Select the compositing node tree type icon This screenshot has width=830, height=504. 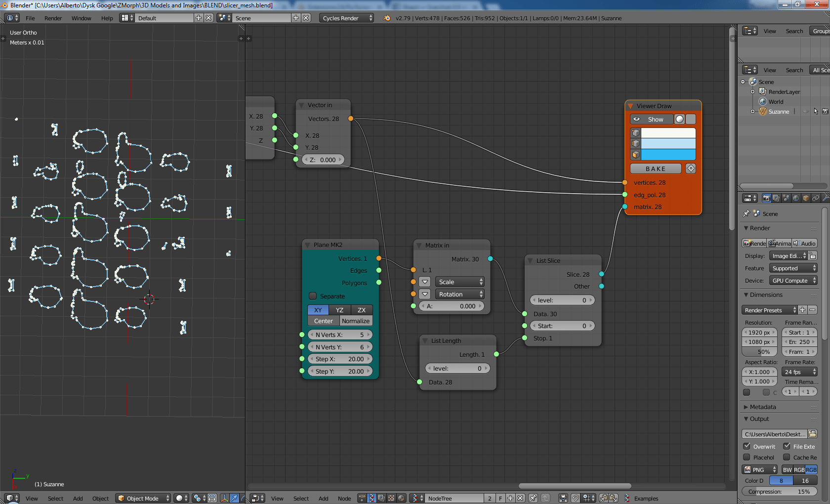coord(382,498)
